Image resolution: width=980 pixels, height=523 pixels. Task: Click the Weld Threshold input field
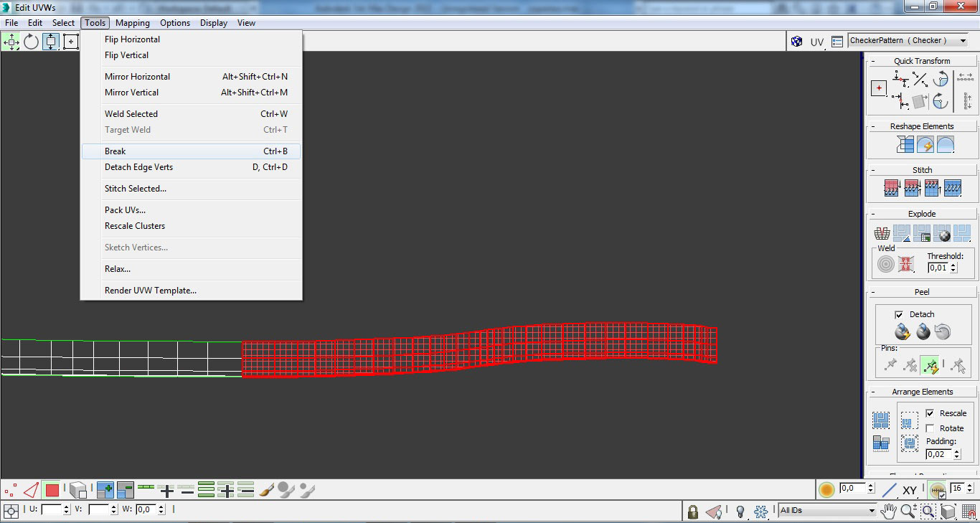(x=938, y=268)
